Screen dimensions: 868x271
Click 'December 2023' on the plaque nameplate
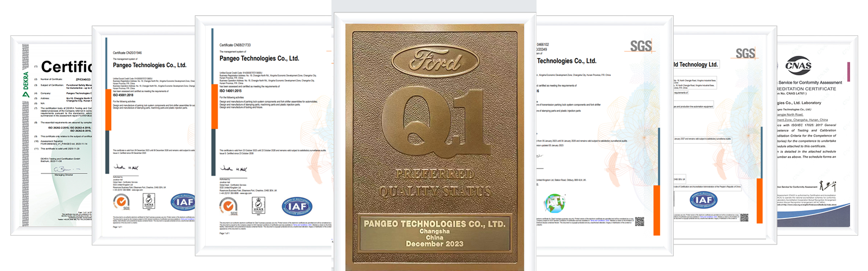pos(435,244)
